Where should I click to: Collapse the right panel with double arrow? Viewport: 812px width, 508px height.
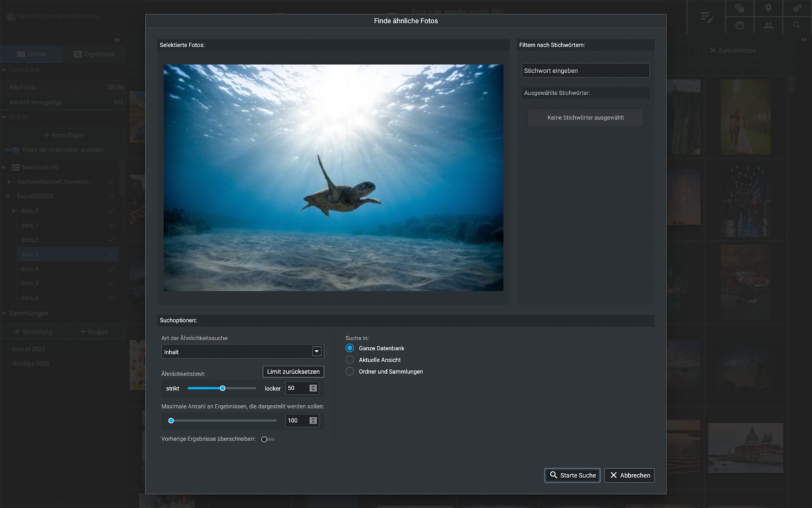(x=804, y=39)
